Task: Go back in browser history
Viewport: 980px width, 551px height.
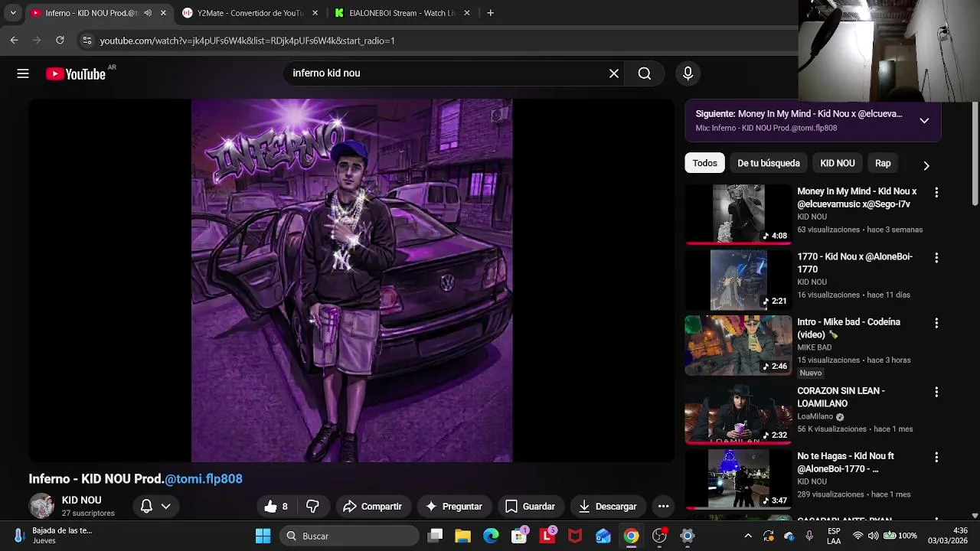Action: (14, 41)
